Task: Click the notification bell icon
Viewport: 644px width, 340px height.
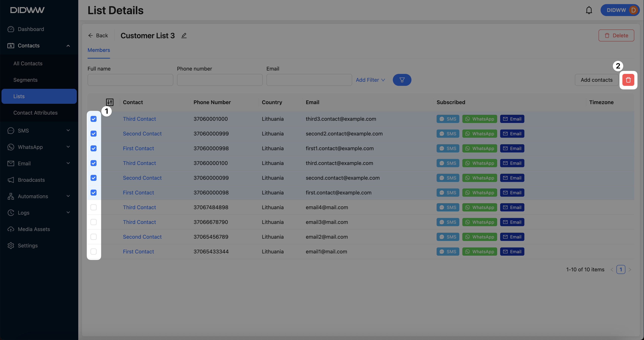Action: 589,10
